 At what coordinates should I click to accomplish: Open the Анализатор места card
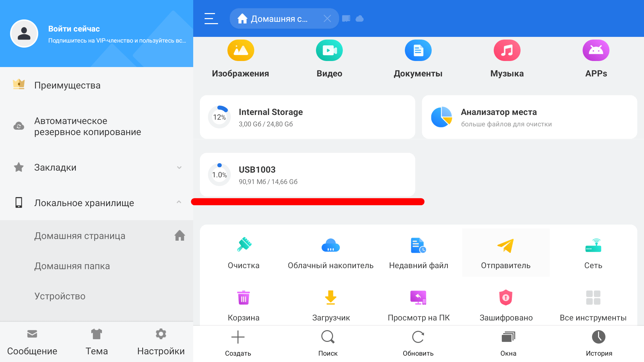530,117
